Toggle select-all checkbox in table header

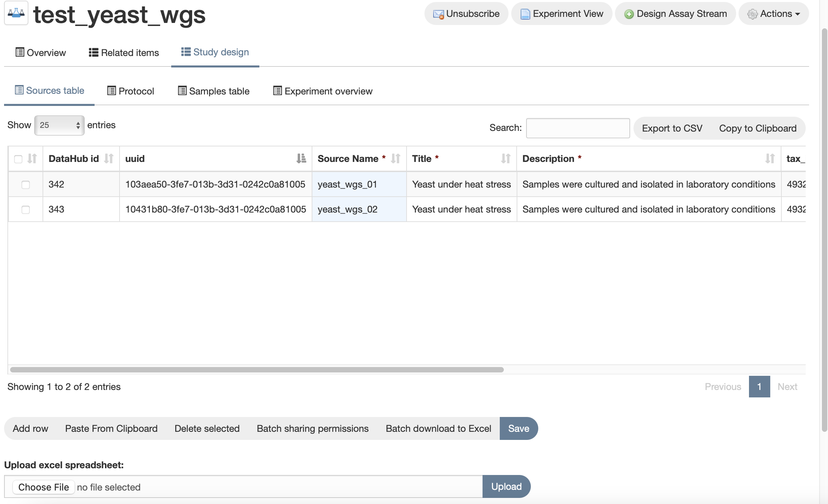(18, 159)
